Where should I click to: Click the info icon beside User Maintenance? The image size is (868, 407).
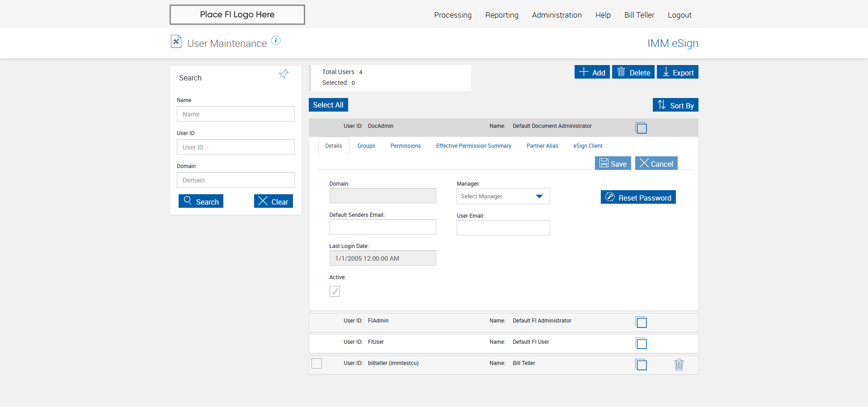point(276,41)
